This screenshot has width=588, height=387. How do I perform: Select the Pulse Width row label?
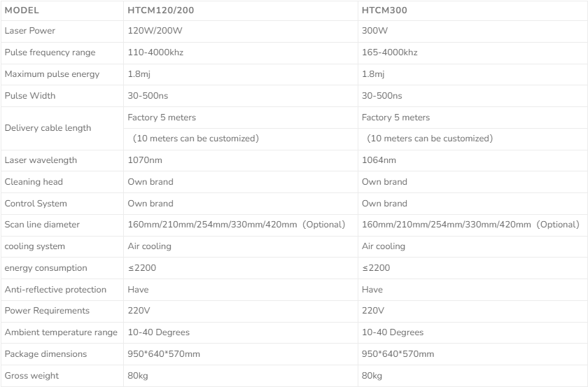[29, 96]
